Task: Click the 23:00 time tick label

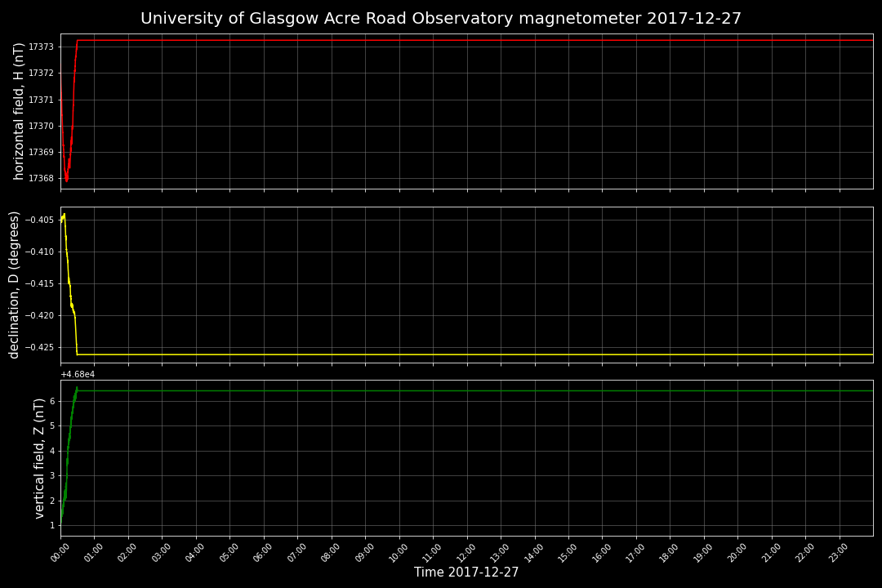Action: [x=839, y=553]
